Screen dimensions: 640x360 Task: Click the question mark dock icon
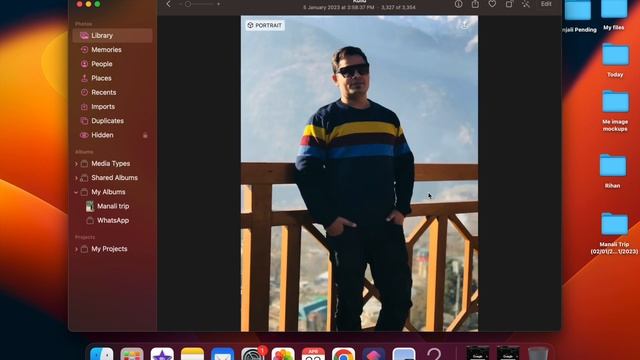coord(434,354)
